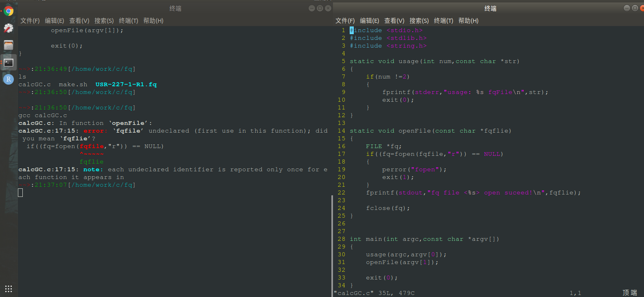This screenshot has height=297, width=644.
Task: Click the '顶端' scroll position indicator
Action: 630,293
